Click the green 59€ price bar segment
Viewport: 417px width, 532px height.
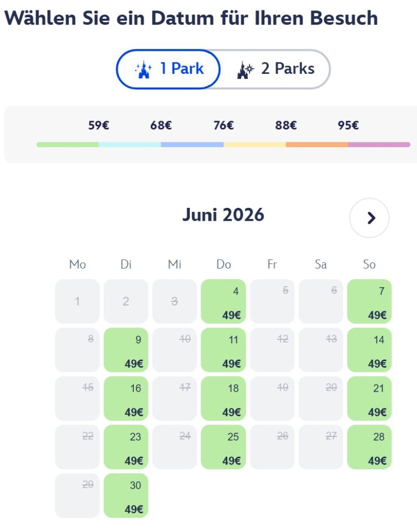68,144
